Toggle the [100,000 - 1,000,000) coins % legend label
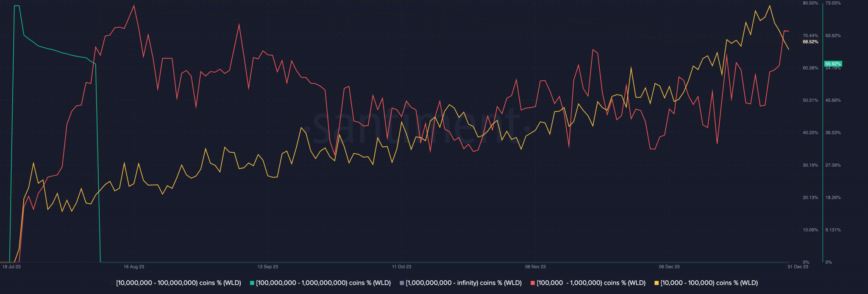This screenshot has height=294, width=868. (591, 283)
